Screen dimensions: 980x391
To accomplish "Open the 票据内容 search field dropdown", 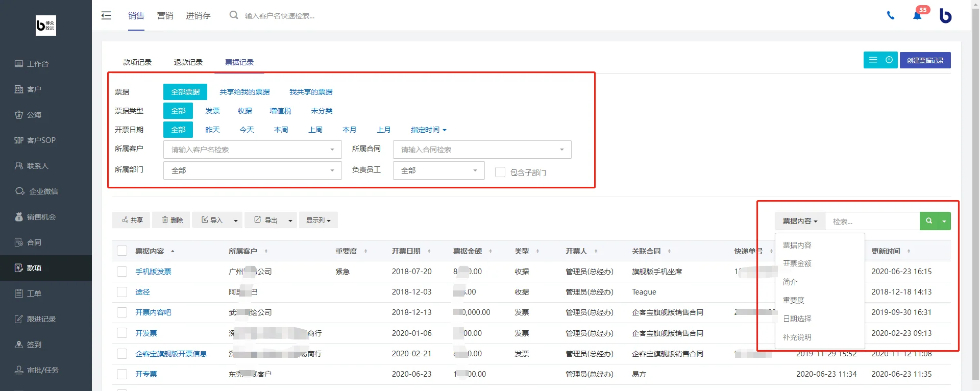I will click(800, 221).
